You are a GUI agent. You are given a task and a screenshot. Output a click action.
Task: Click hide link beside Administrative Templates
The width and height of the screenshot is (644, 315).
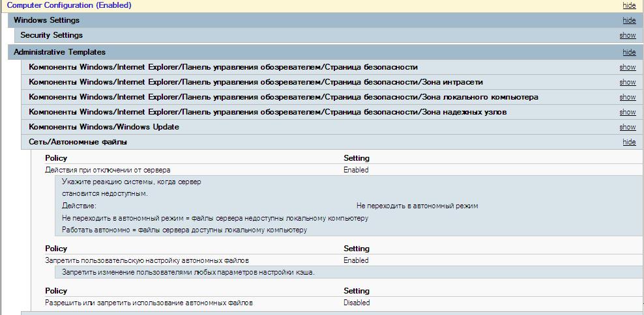click(628, 52)
